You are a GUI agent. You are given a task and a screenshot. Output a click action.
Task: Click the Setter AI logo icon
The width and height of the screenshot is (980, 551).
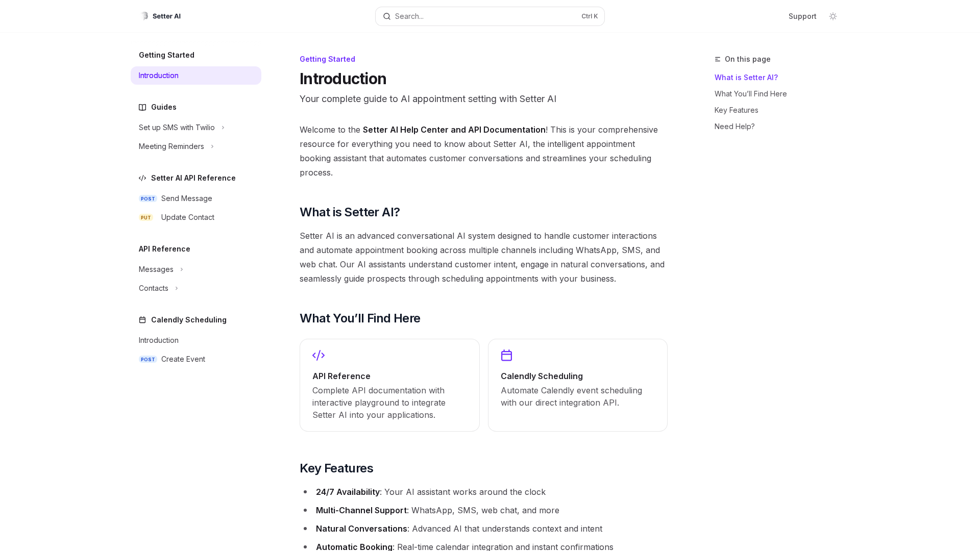coord(145,16)
